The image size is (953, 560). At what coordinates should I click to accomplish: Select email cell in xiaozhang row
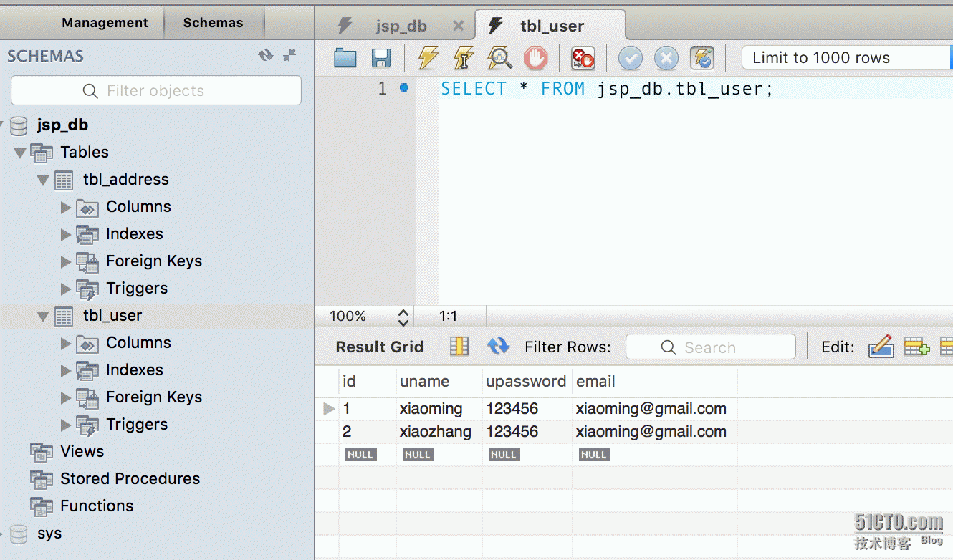tap(654, 432)
